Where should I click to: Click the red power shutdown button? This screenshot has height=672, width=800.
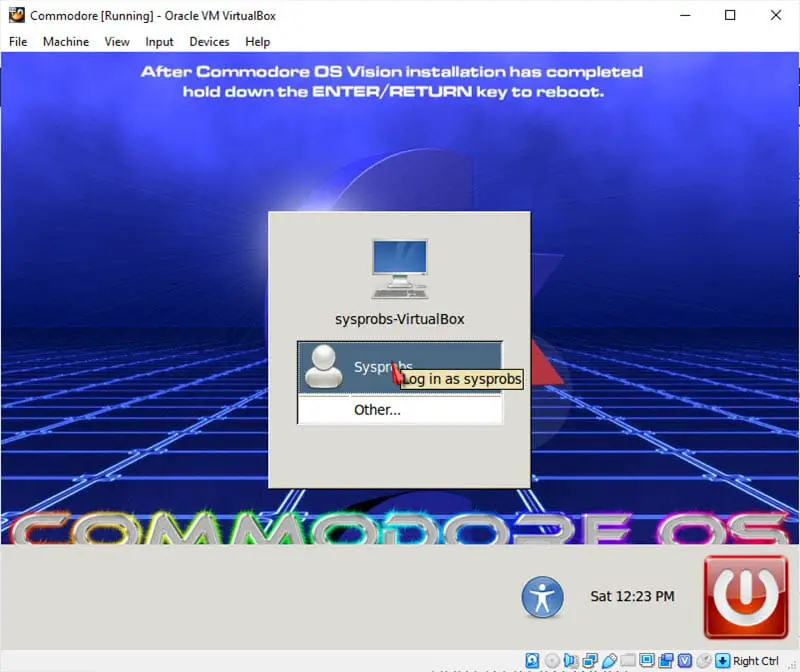pos(745,596)
